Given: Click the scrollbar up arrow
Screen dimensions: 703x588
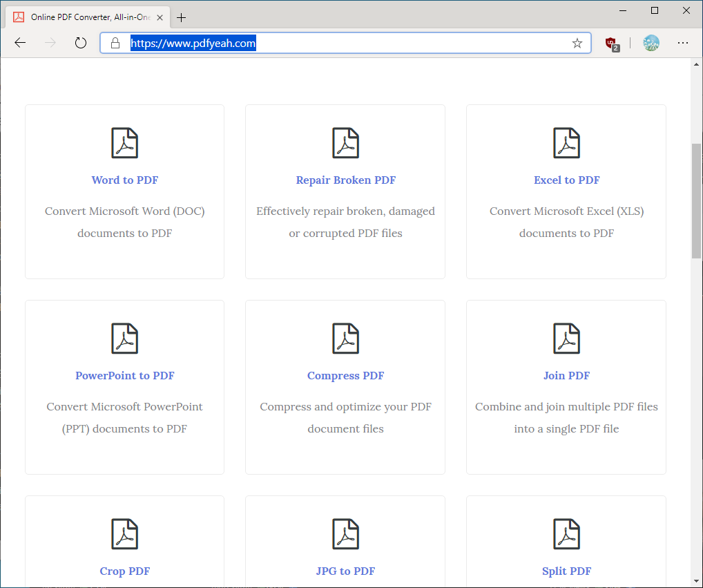Looking at the screenshot, I should click(696, 64).
